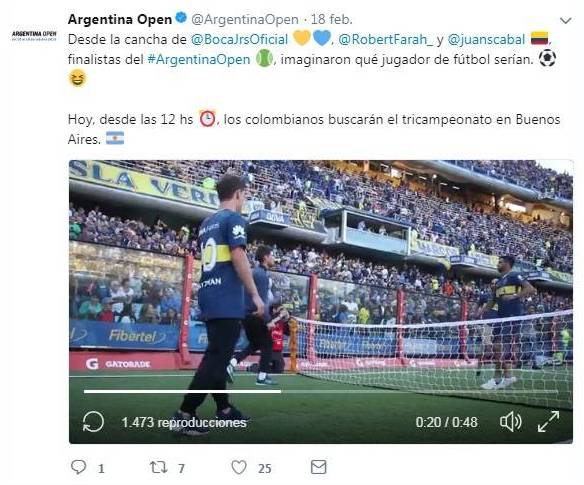Visit the @RobertFarah_ profile mention

click(x=385, y=39)
